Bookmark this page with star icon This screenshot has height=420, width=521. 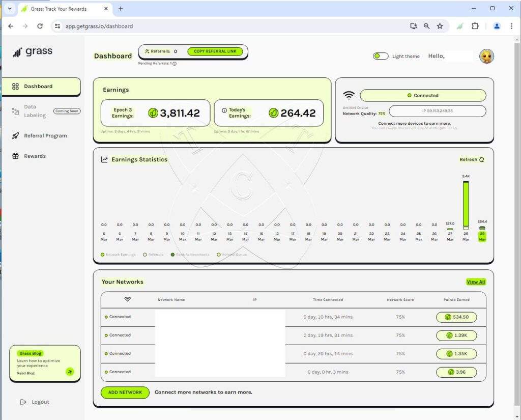point(440,26)
